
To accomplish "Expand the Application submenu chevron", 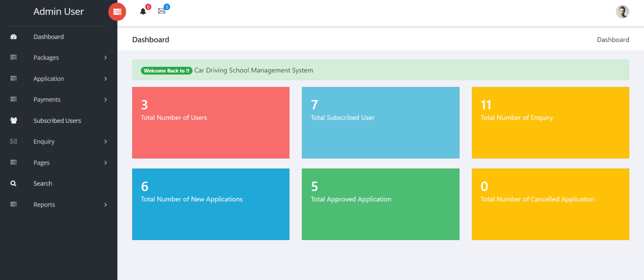I will point(106,79).
